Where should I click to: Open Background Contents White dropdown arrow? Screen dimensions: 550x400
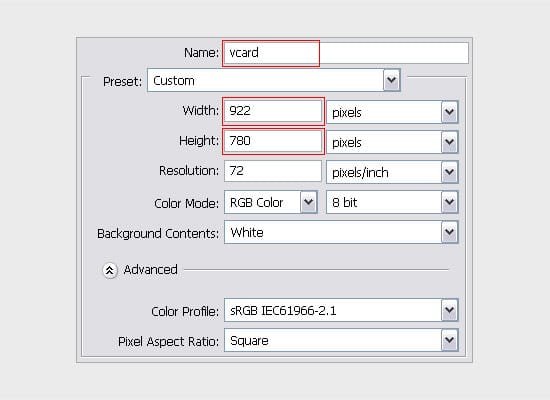[449, 232]
